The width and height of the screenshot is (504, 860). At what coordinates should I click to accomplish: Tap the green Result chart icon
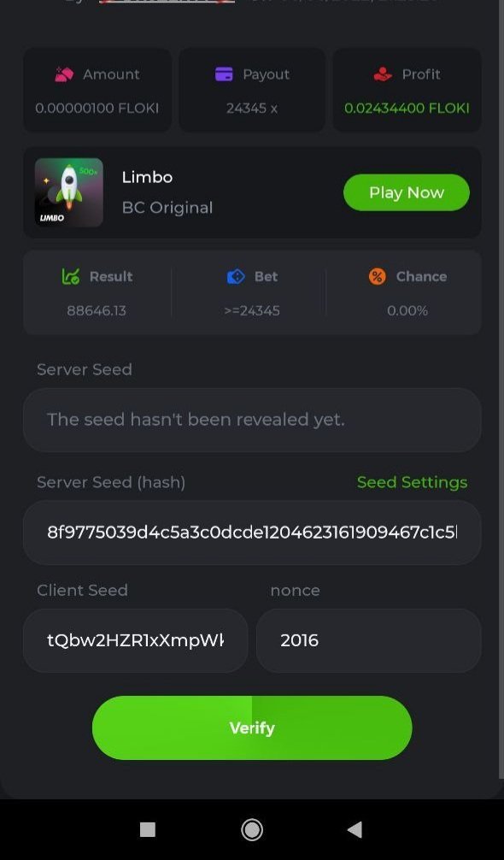(x=71, y=276)
